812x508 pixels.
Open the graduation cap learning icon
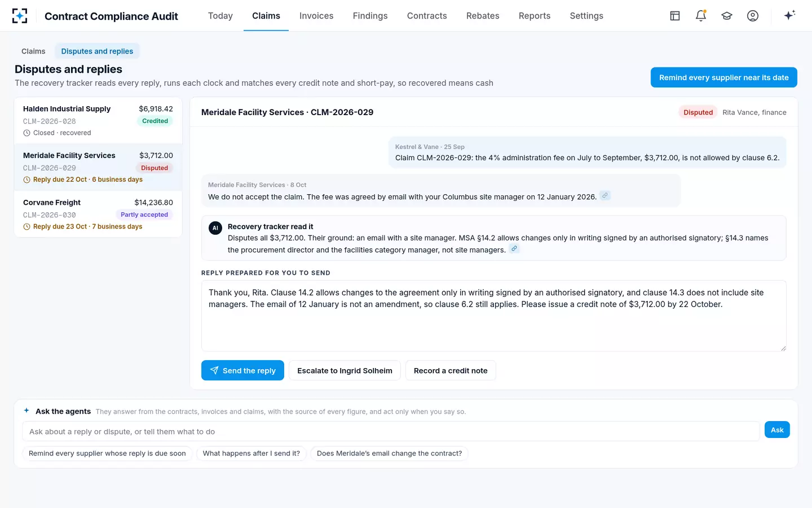pyautogui.click(x=727, y=16)
